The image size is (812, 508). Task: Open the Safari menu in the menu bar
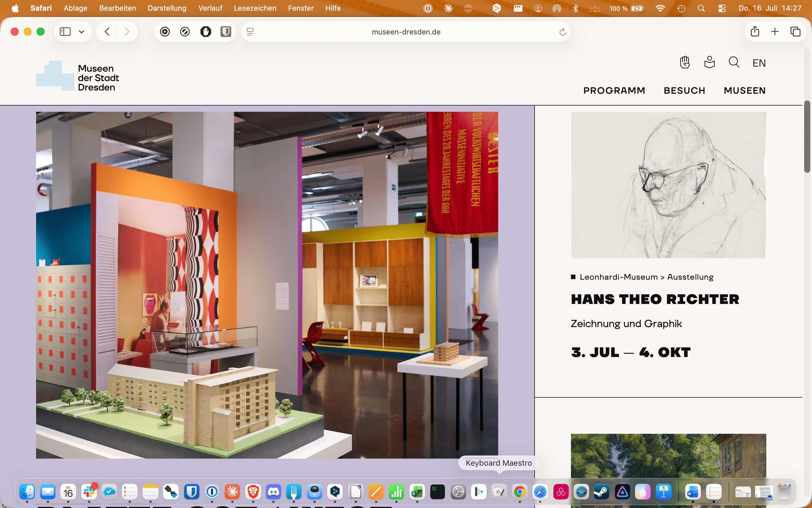[41, 8]
